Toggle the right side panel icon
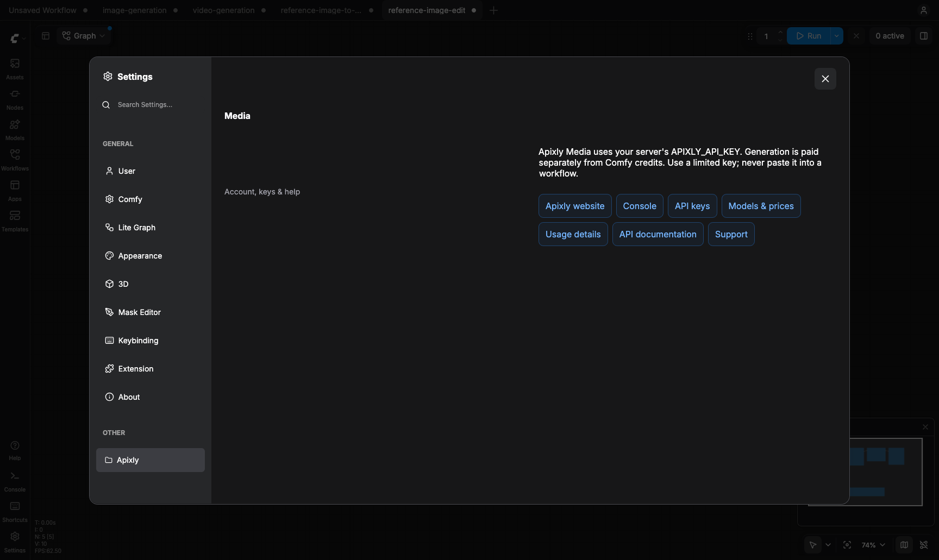 tap(923, 36)
